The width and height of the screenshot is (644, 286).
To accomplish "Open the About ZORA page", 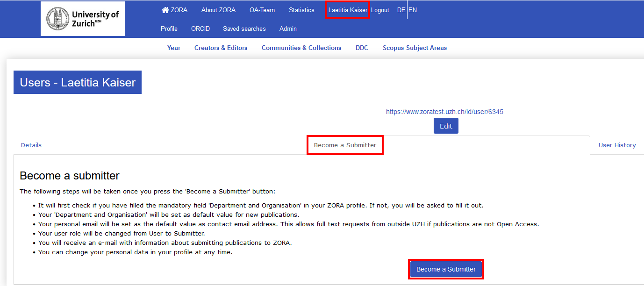I will pyautogui.click(x=218, y=10).
